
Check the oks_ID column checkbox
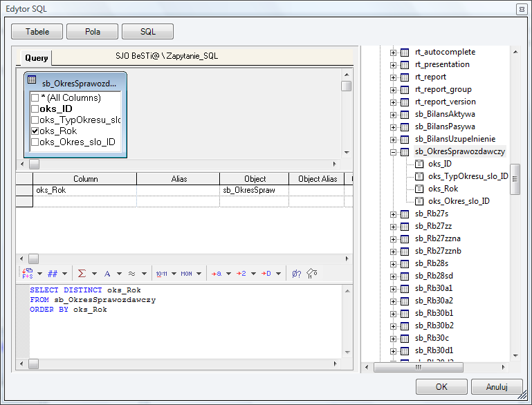point(35,109)
